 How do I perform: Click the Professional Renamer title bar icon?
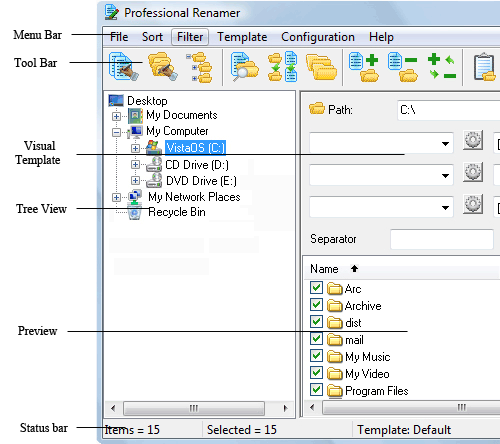click(x=111, y=12)
